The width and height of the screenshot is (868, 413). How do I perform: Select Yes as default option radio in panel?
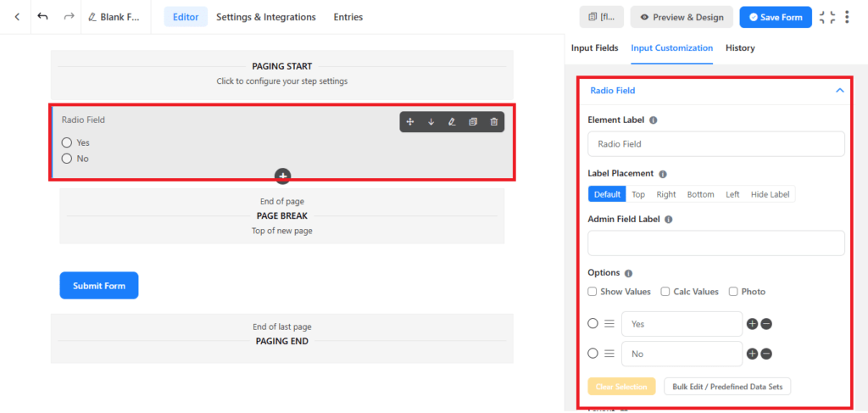(593, 323)
